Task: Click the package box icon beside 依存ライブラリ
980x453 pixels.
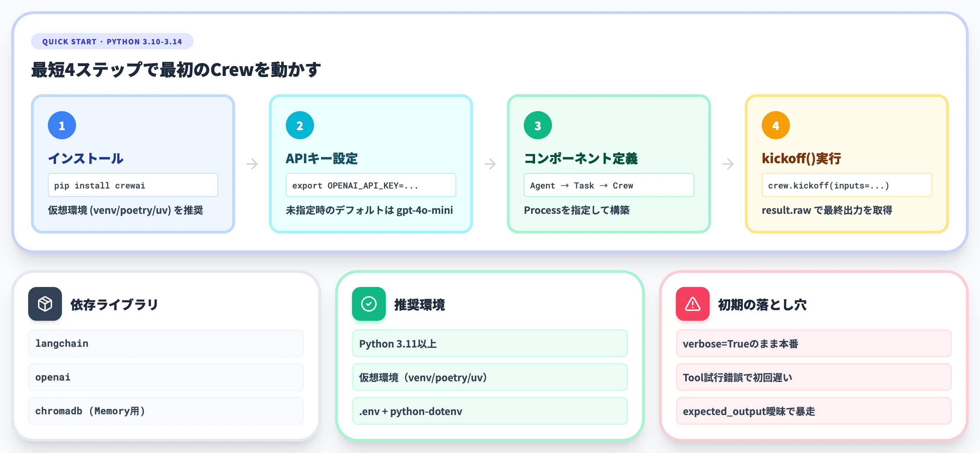Action: point(45,304)
